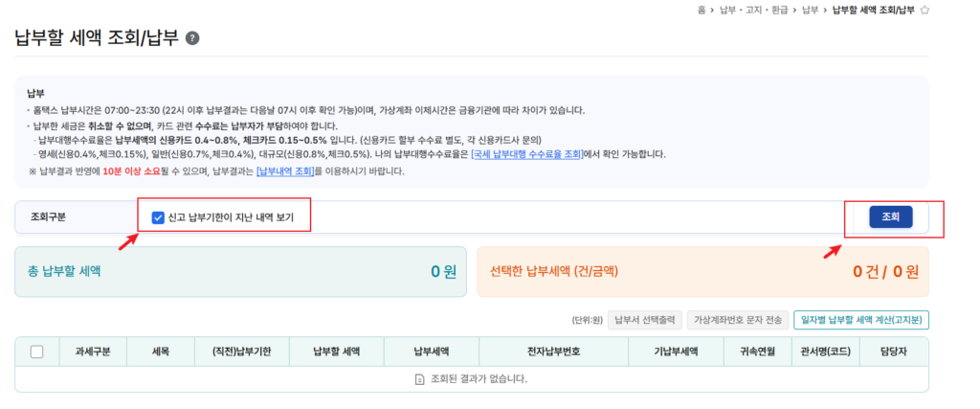Viewport: 980px width, 409px height.
Task: Click 납부서 선택출력 button
Action: [x=644, y=320]
